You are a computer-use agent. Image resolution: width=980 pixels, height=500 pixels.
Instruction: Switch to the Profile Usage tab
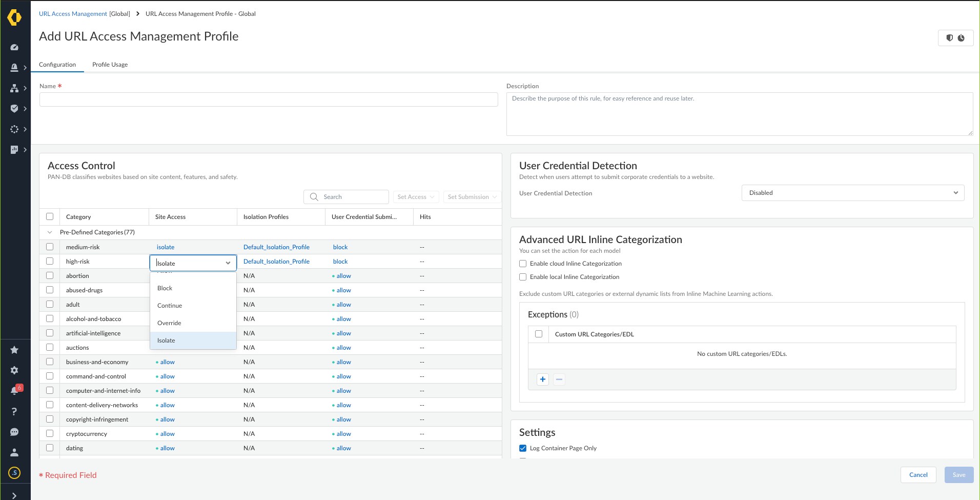(110, 64)
